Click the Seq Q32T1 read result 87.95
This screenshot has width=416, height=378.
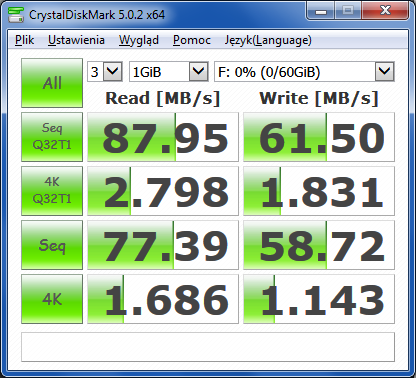click(x=163, y=137)
